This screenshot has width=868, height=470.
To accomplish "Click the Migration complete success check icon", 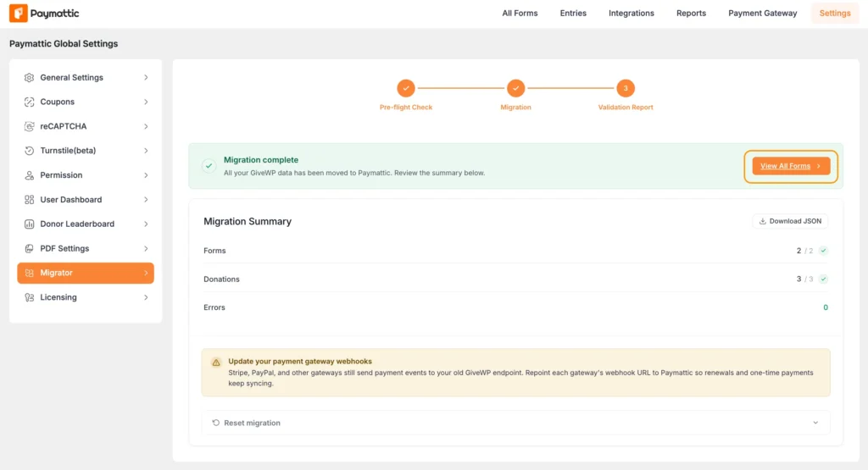I will [x=209, y=166].
